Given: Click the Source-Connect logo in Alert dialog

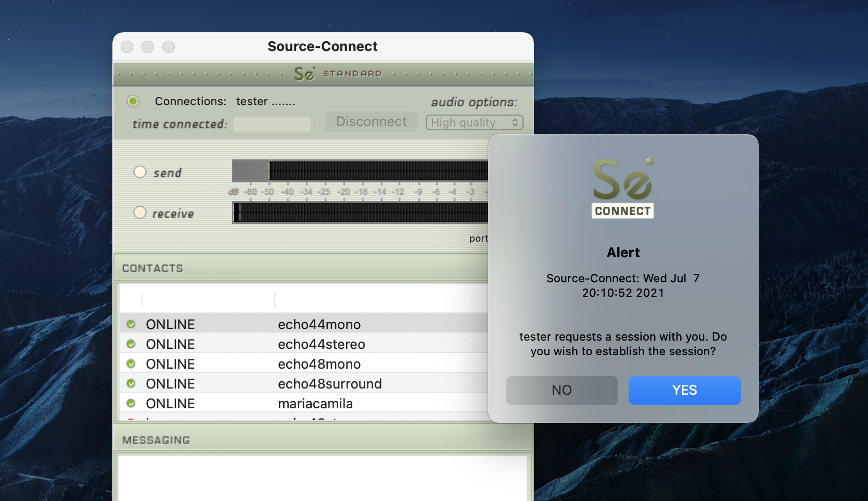Looking at the screenshot, I should 623,188.
